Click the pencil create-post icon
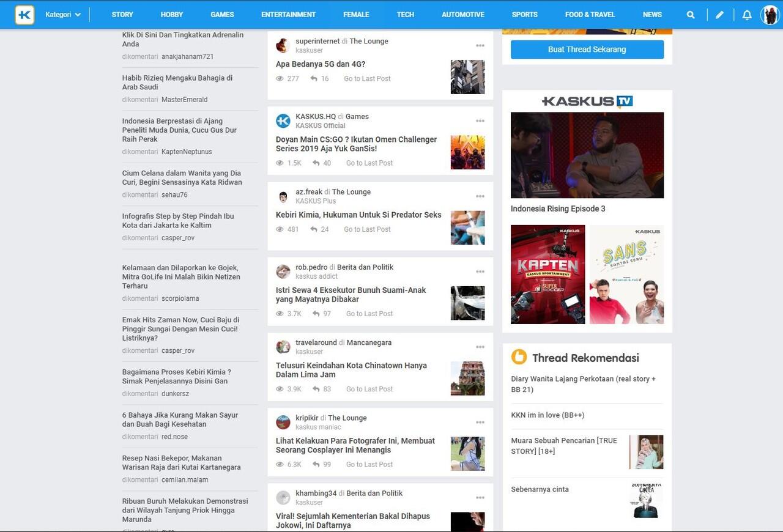The width and height of the screenshot is (783, 532). coord(719,15)
